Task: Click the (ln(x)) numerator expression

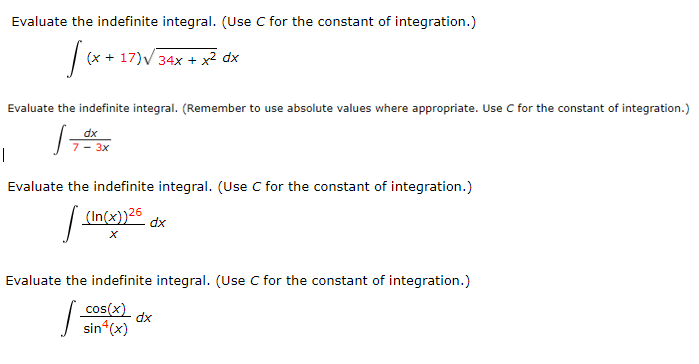Action: (x=107, y=217)
